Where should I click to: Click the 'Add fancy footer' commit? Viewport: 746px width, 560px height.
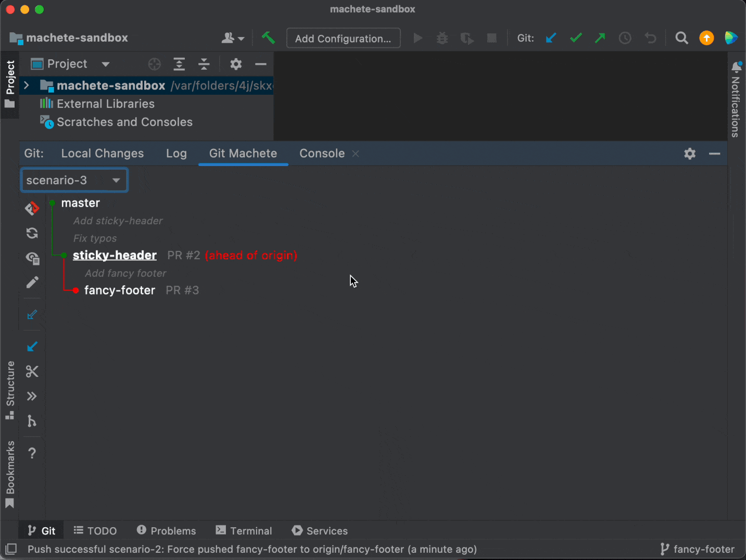coord(125,273)
